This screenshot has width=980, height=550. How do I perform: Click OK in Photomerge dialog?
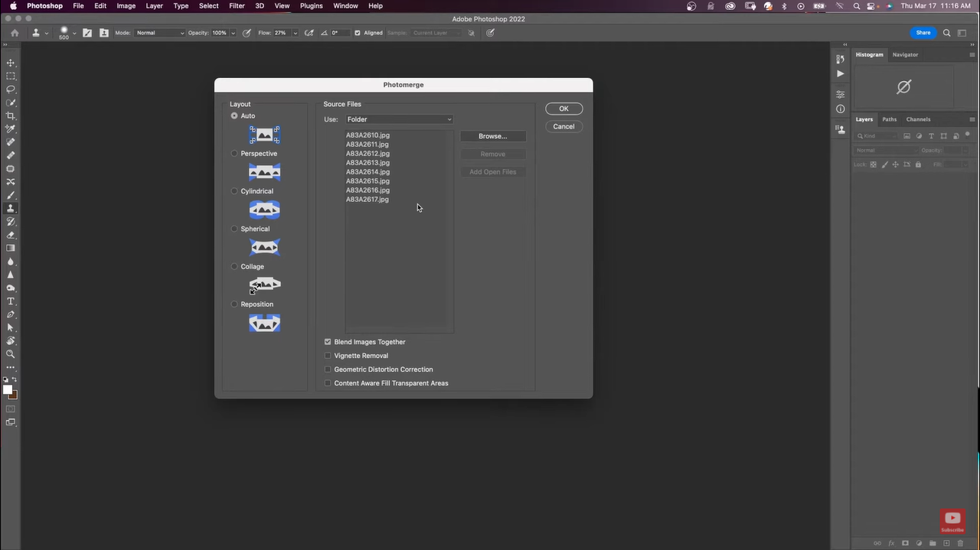coord(563,109)
